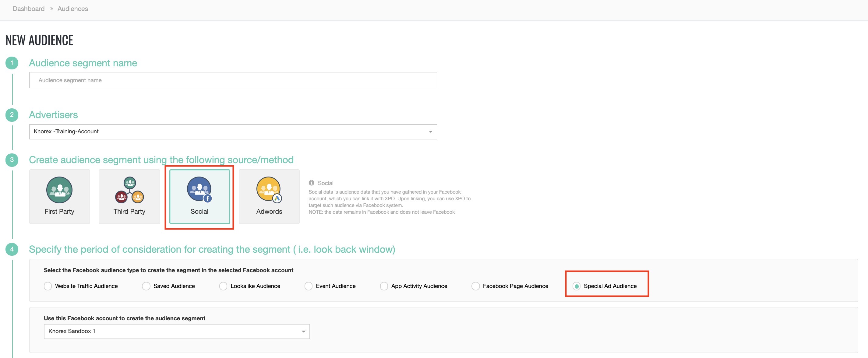
Task: Select the First Party audience icon
Action: (59, 190)
